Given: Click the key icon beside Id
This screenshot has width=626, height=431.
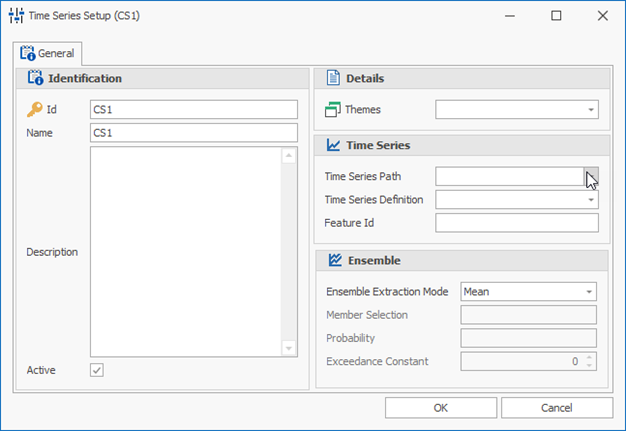Looking at the screenshot, I should click(35, 109).
